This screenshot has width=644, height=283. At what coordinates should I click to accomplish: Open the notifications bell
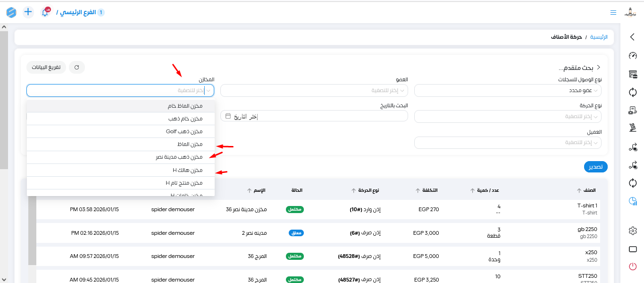click(x=45, y=12)
